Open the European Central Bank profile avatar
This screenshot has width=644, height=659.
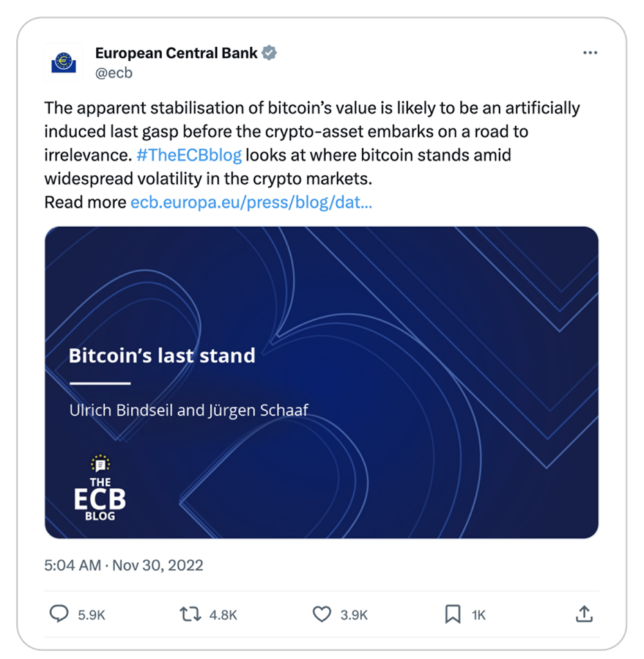click(x=63, y=62)
